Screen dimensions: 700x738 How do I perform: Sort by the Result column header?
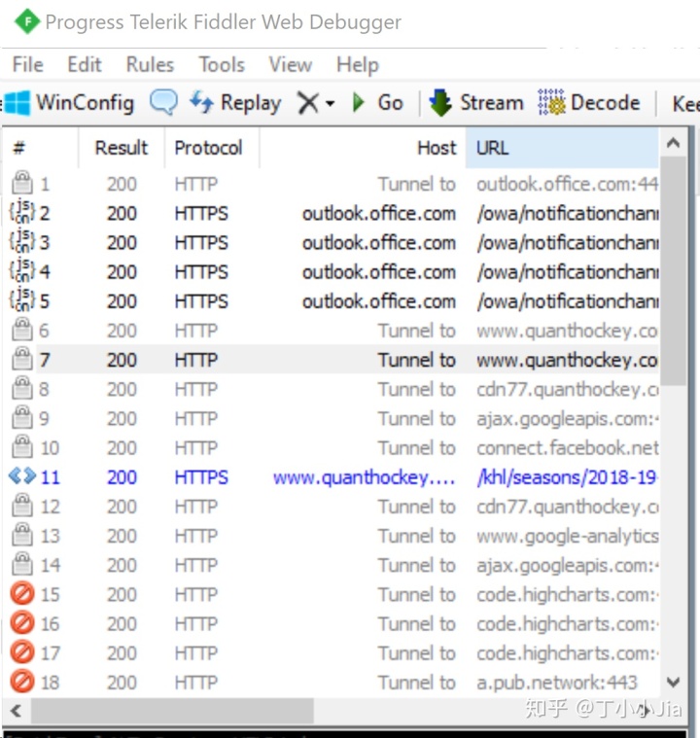click(122, 148)
